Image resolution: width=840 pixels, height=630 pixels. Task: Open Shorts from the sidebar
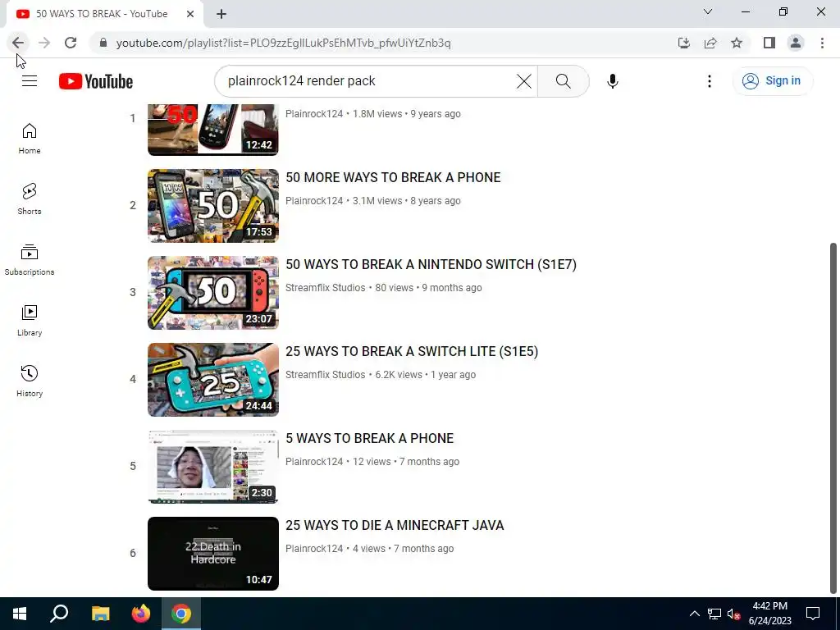pyautogui.click(x=30, y=199)
